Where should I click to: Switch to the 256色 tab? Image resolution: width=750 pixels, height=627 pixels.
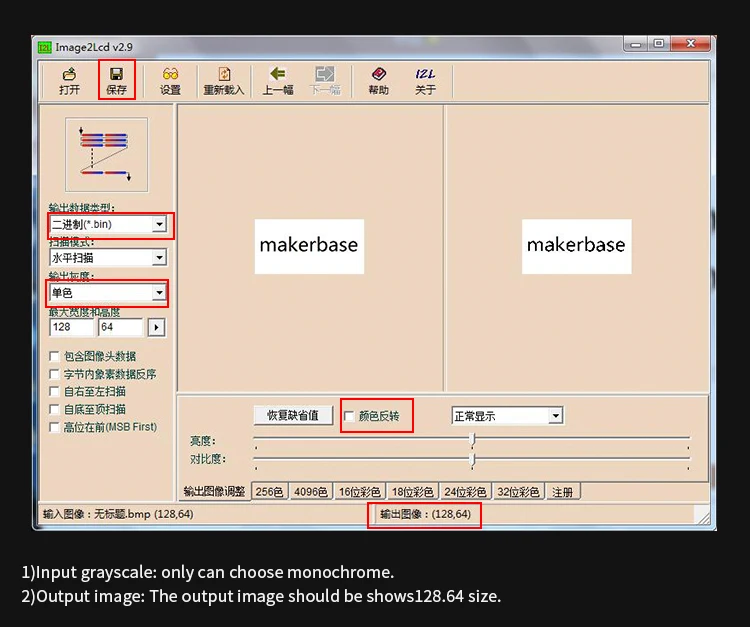pos(269,492)
